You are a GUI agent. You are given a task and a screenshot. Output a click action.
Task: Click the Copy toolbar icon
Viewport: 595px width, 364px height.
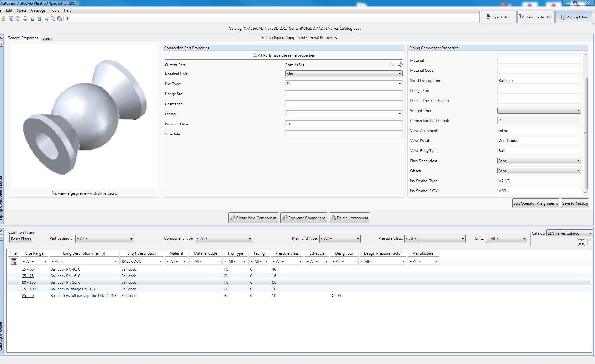[x=53, y=18]
